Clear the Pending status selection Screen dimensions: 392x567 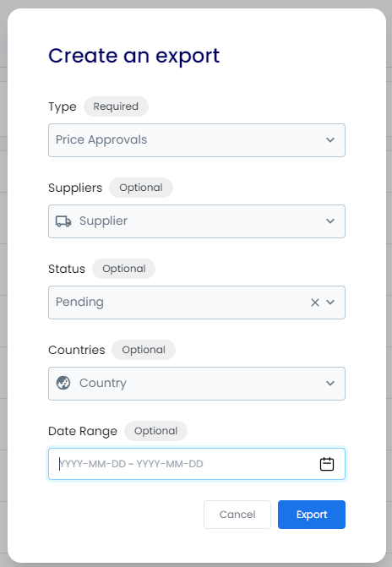(x=315, y=303)
